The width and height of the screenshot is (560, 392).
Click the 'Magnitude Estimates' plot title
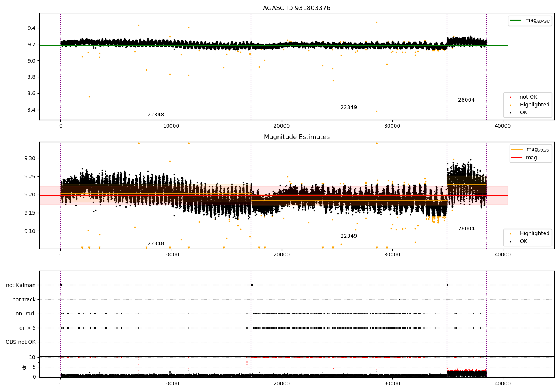[x=296, y=137]
